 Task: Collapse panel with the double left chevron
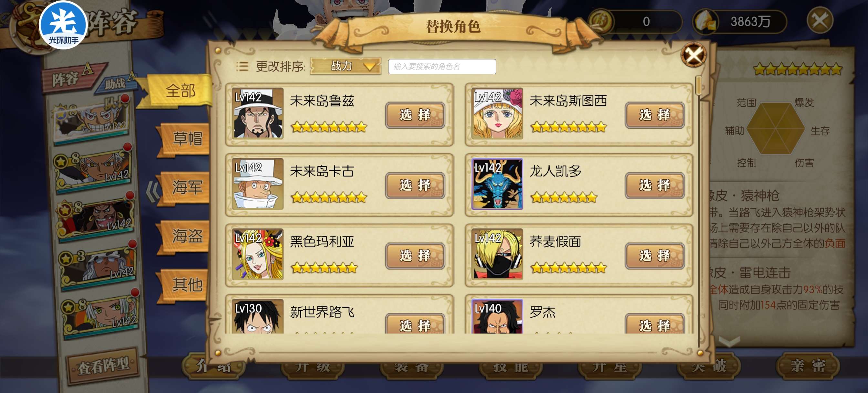(153, 192)
